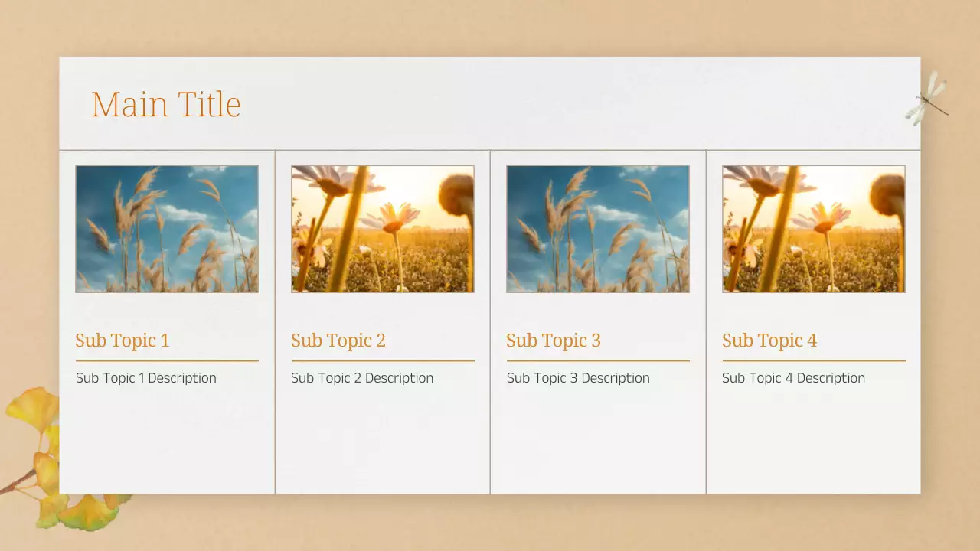Image resolution: width=980 pixels, height=551 pixels.
Task: Select the 'Sub Topic 2 Description' text
Action: pos(362,377)
